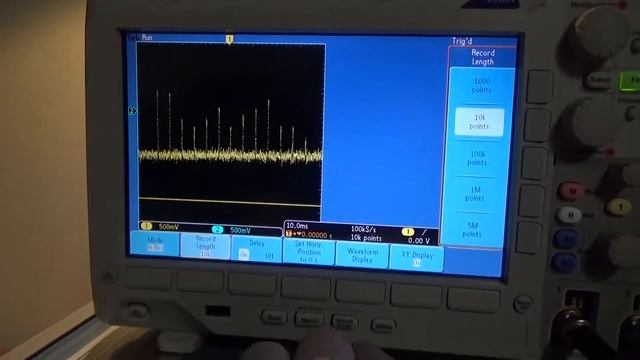640x360 pixels.
Task: Push the bezel button below Record Length
Action: (200, 282)
